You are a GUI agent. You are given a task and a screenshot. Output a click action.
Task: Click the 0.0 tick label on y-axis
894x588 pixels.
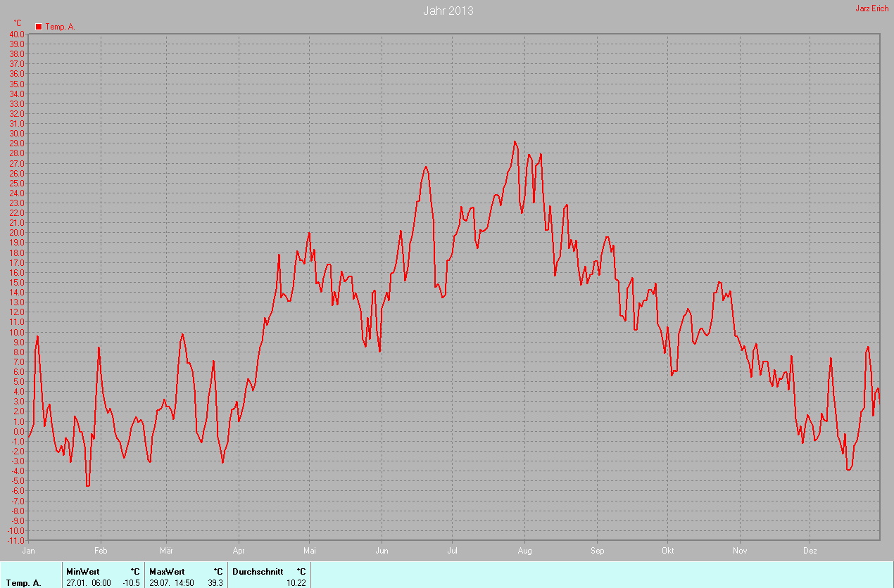(x=19, y=432)
